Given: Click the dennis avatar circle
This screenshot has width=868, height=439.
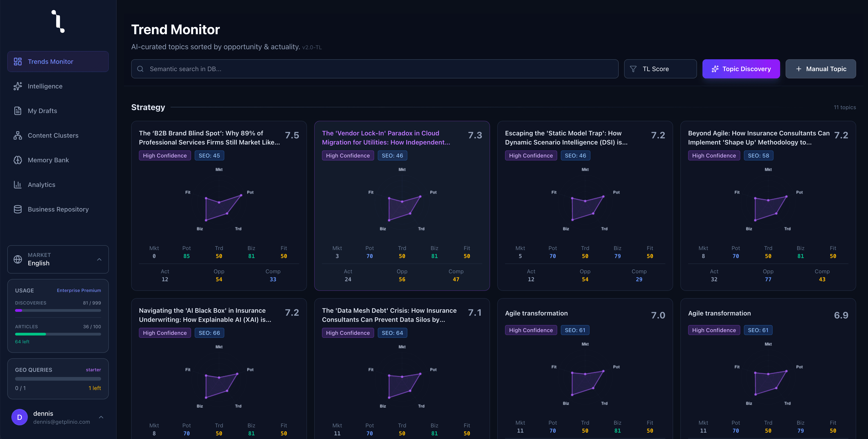Looking at the screenshot, I should click(20, 417).
